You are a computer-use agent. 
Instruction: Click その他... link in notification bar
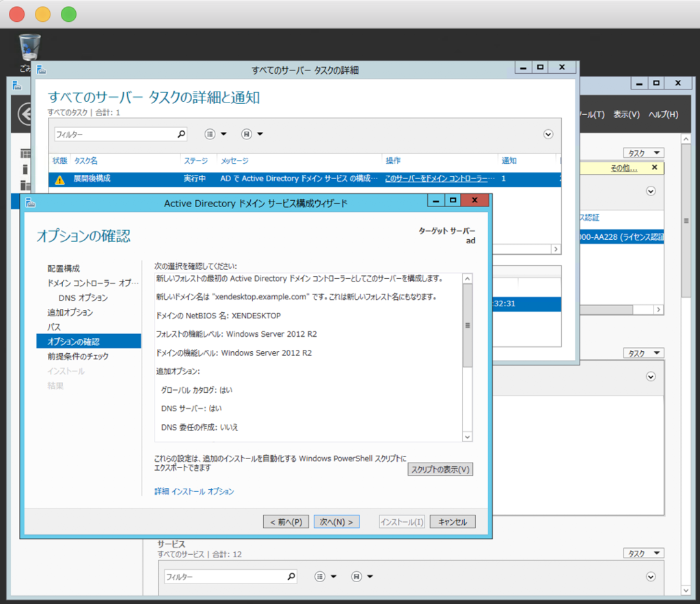coord(624,168)
